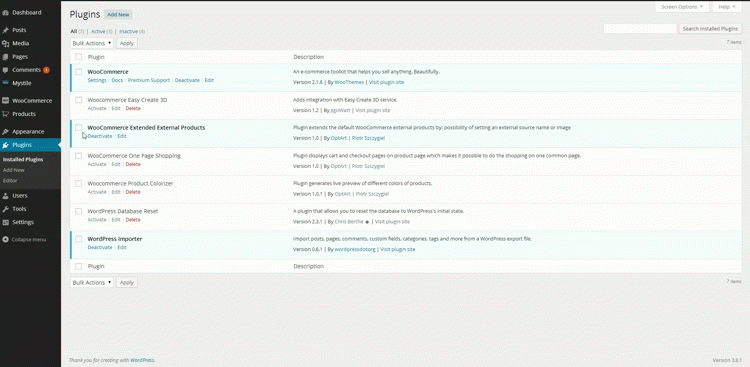Check Woocommerce Product Colorizer checkbox
750x367 pixels.
click(78, 183)
